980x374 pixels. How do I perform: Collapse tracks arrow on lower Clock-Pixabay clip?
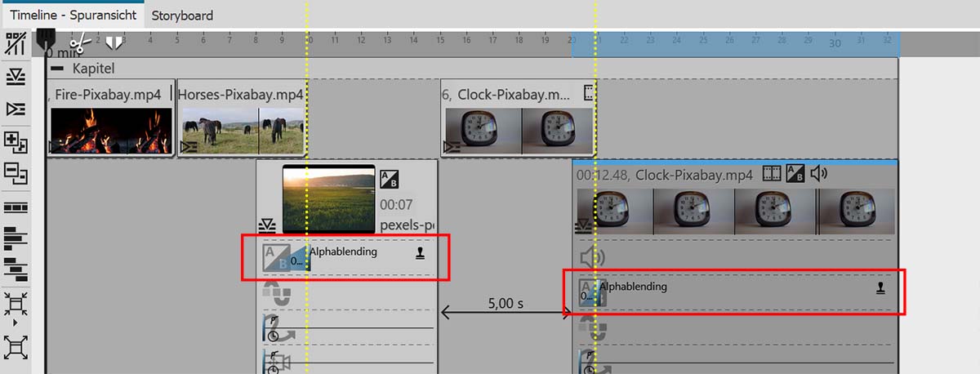(583, 227)
